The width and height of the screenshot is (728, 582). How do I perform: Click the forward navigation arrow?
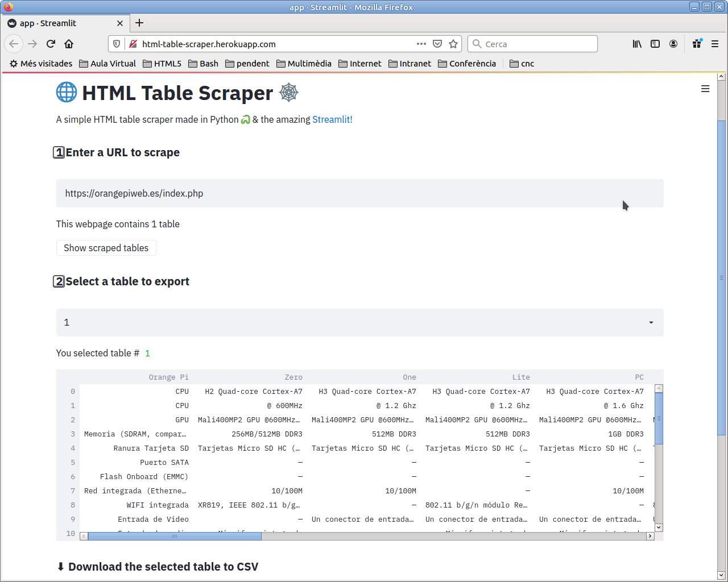[x=32, y=44]
